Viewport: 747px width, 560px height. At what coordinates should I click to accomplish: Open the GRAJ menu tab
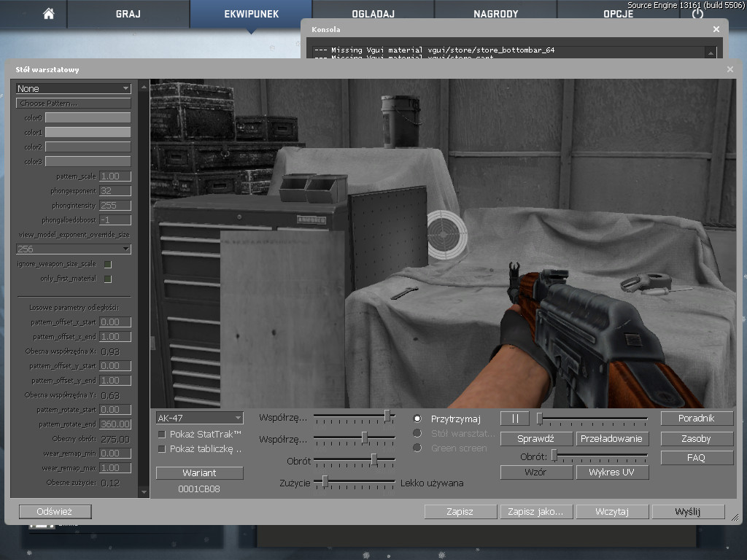click(128, 14)
